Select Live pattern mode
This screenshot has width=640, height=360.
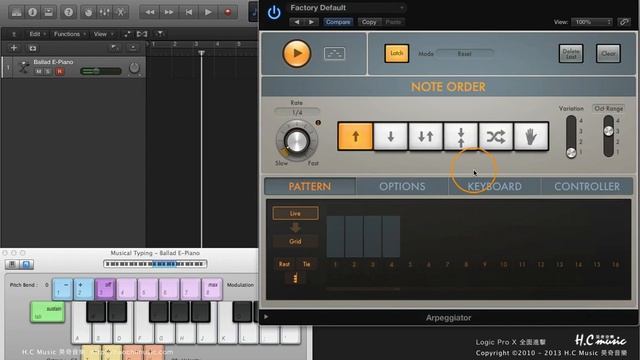[x=295, y=213]
